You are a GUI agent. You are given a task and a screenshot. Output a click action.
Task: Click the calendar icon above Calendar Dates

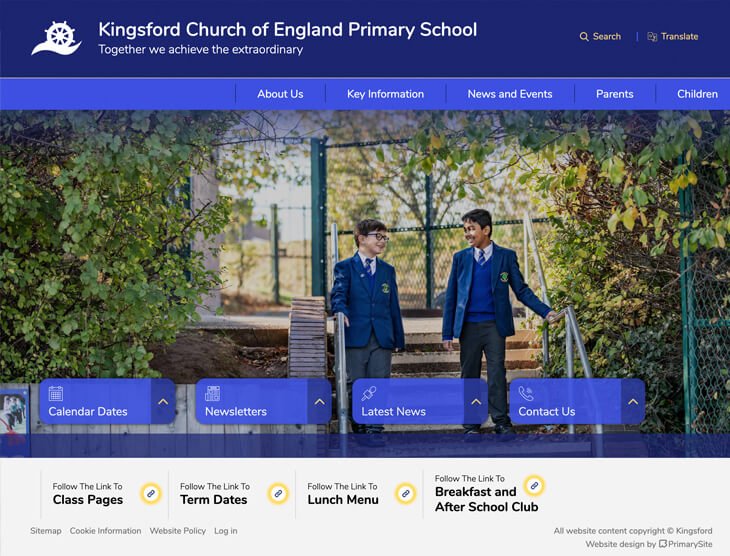(55, 393)
